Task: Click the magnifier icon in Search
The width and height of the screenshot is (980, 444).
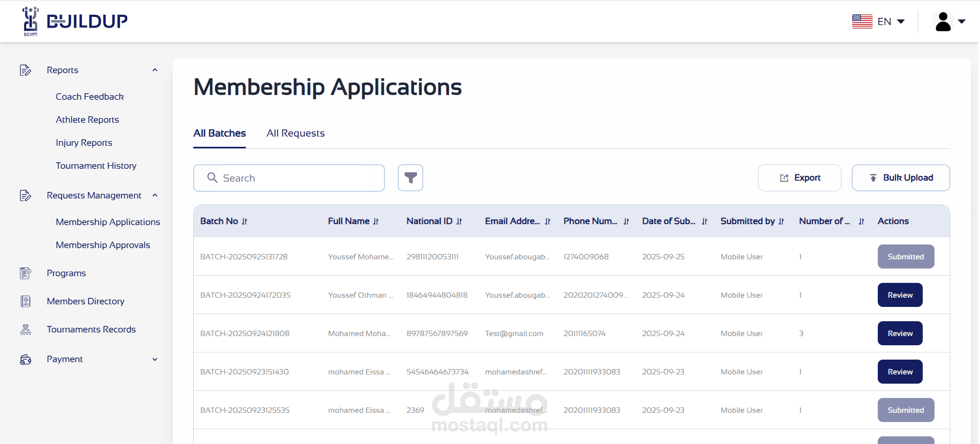Action: tap(212, 177)
